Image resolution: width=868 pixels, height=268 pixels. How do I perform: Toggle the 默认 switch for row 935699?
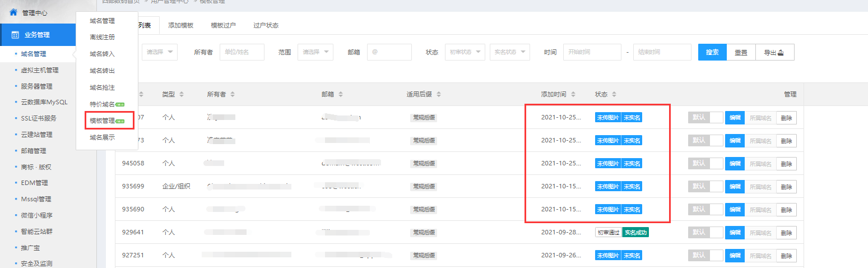[x=705, y=186]
